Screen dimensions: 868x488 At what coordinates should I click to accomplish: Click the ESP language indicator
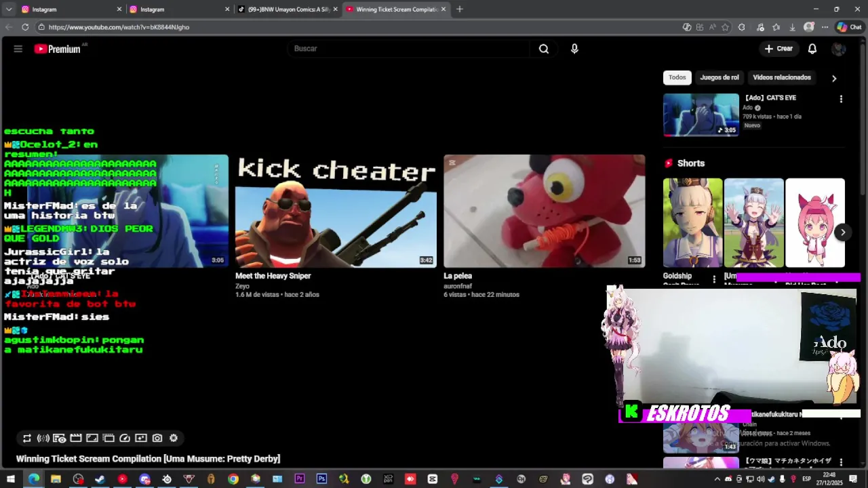(x=807, y=479)
